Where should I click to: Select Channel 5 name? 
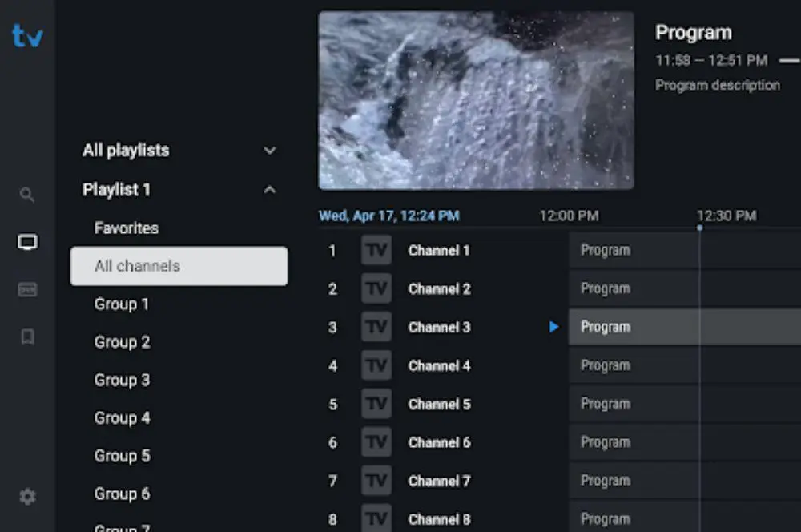439,405
